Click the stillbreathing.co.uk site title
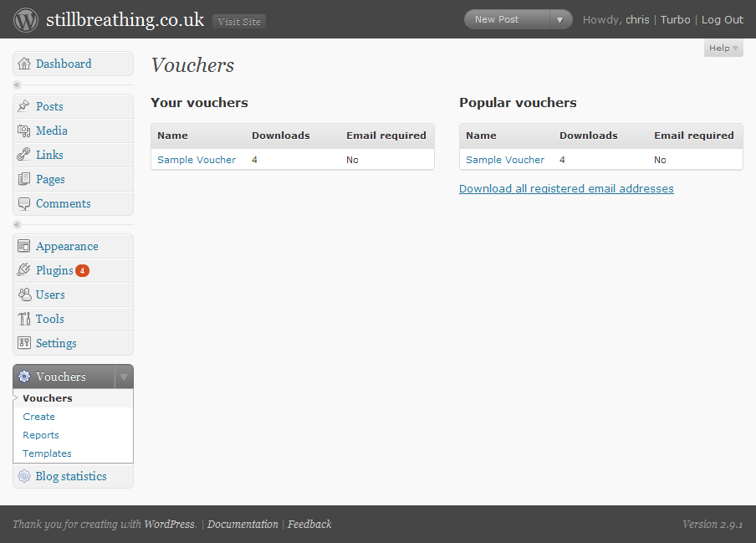The height and width of the screenshot is (543, 756). (x=125, y=20)
